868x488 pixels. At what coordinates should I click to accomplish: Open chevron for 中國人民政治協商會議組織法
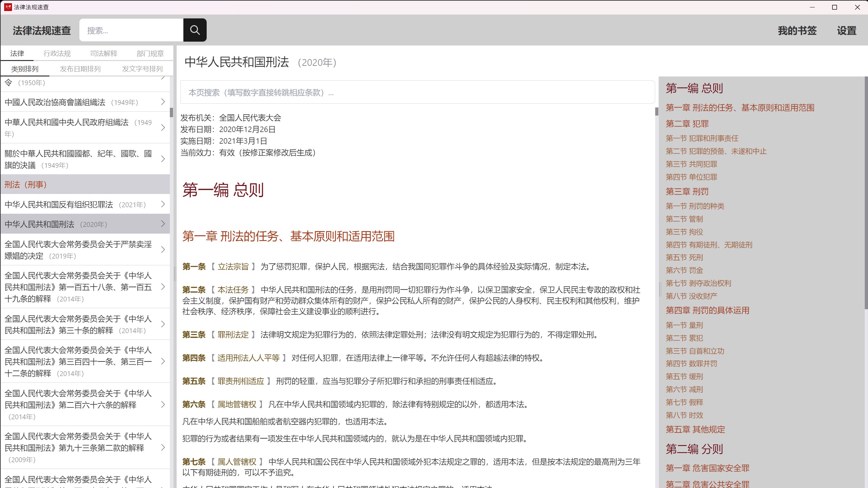163,102
